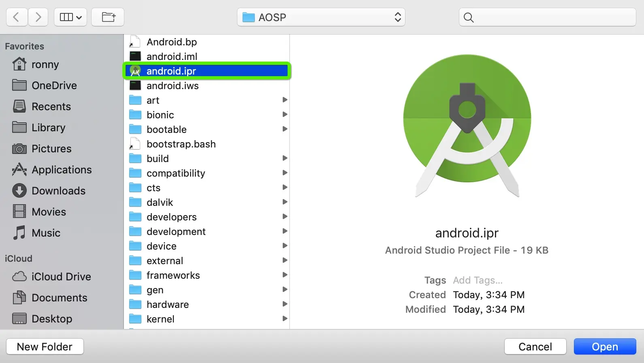
Task: Open ronny home folder in Favorites
Action: click(x=36, y=64)
